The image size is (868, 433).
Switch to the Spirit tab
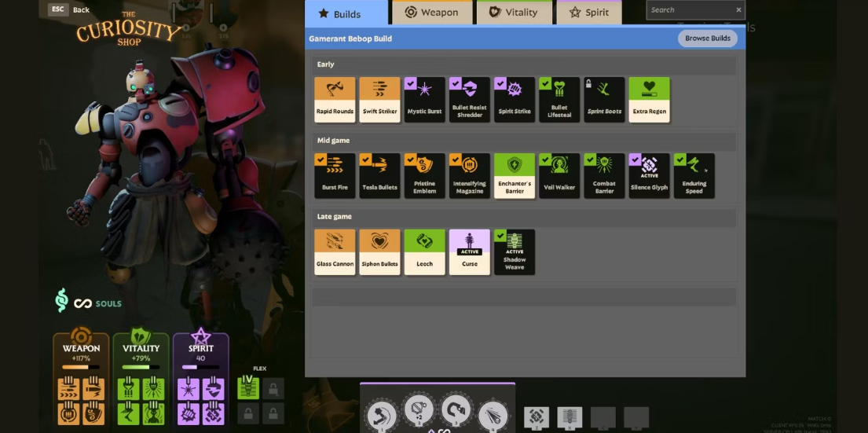pos(589,13)
